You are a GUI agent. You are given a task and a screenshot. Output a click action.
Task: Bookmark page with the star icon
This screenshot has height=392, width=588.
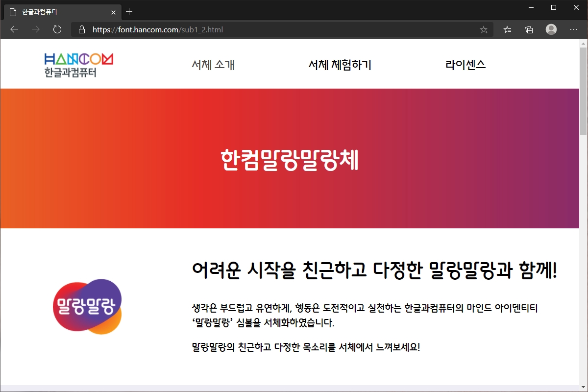[x=484, y=30]
